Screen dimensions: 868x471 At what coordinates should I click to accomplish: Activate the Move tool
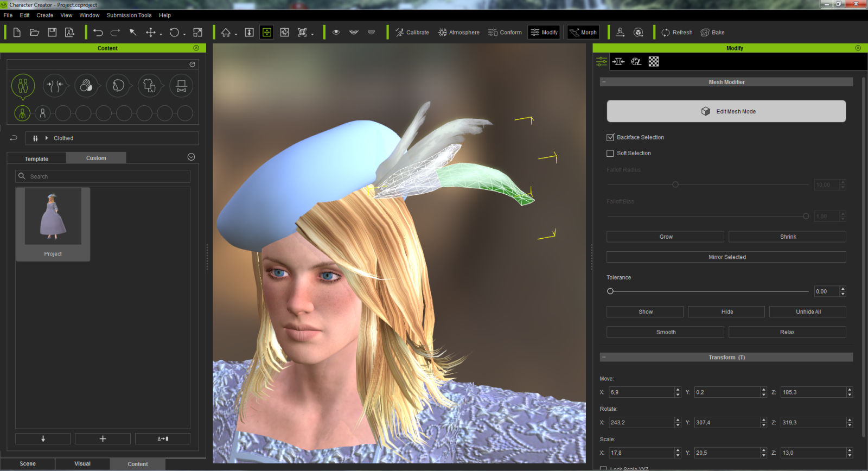151,33
